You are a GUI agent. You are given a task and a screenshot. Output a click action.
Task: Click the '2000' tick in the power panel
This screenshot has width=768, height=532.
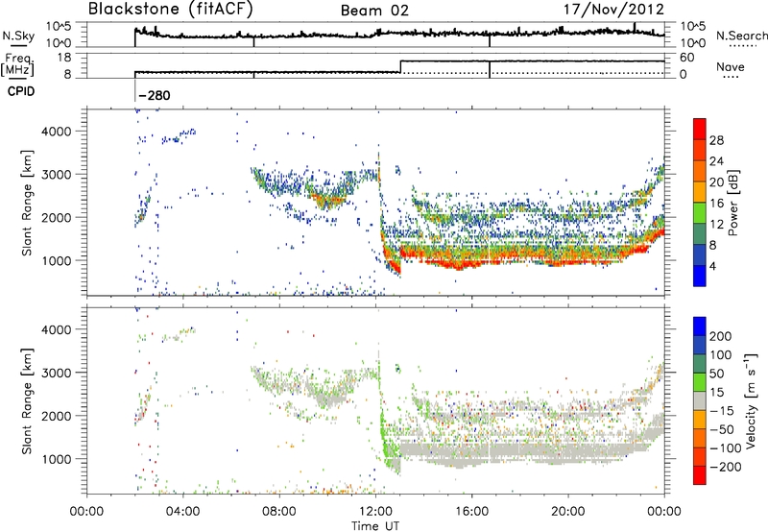point(56,217)
